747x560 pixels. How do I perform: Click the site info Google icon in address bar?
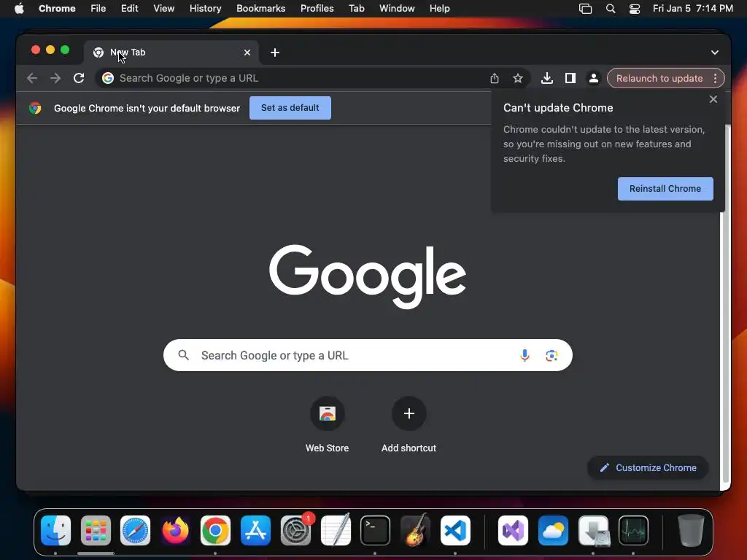click(108, 78)
